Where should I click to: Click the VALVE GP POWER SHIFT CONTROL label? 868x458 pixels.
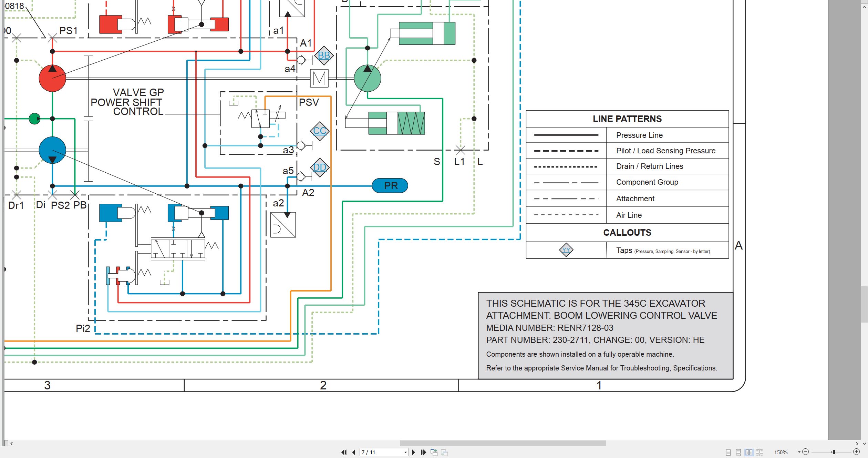pos(127,102)
